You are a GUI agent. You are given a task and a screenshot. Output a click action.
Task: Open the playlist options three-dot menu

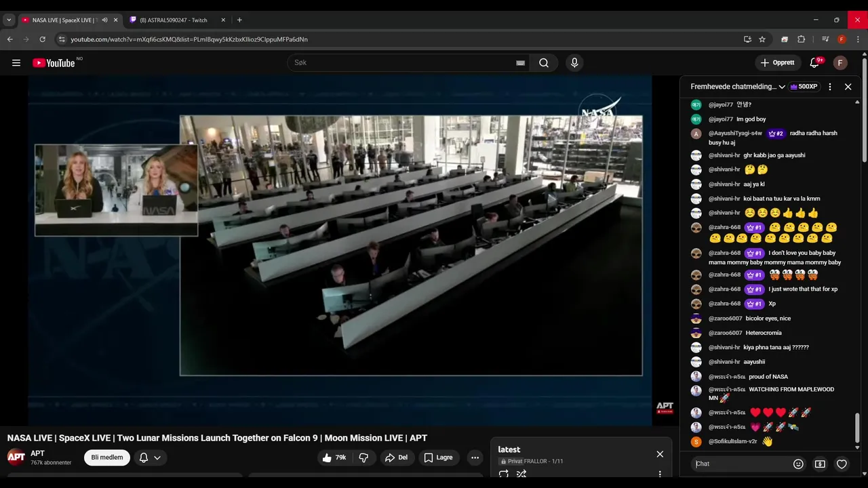[660, 474]
